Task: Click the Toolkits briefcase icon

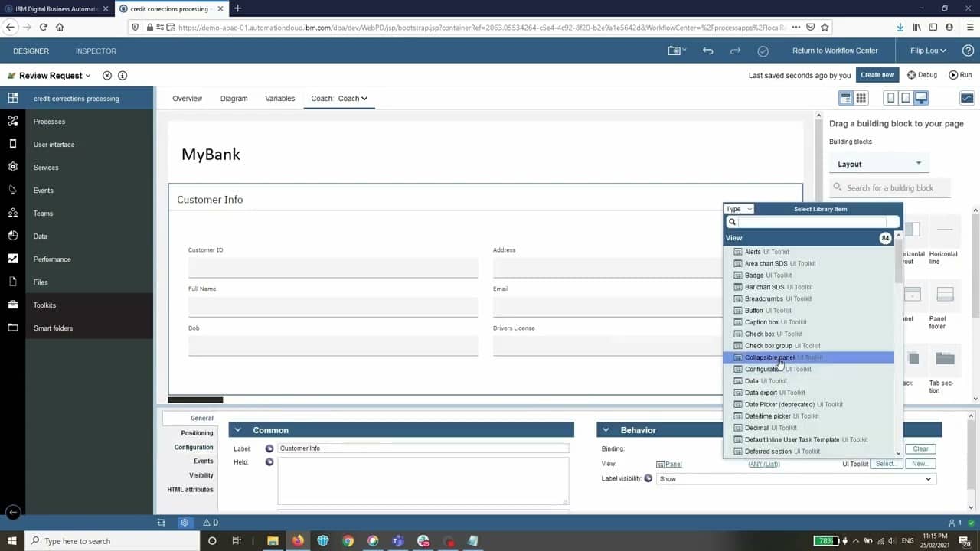Action: tap(12, 305)
